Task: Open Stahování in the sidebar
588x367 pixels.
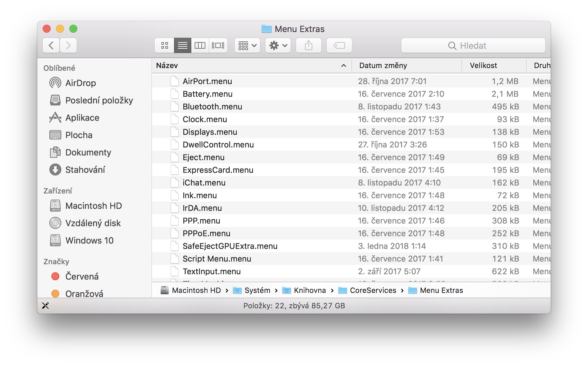Action: [x=85, y=170]
